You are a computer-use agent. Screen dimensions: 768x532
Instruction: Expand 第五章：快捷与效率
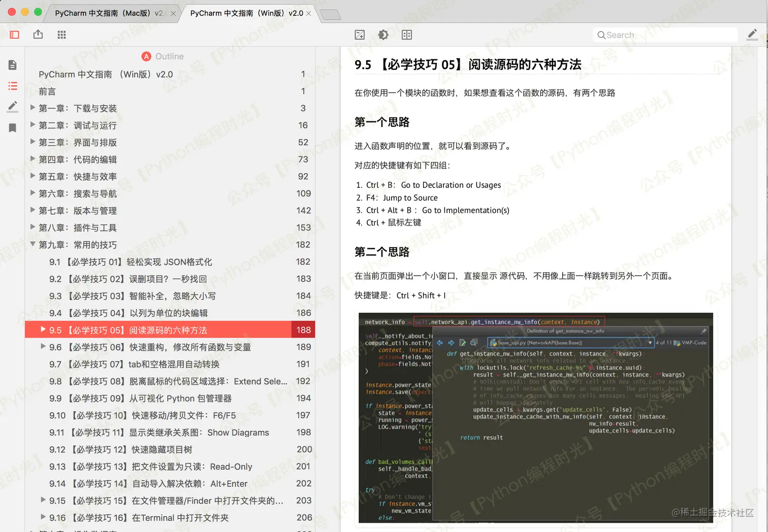pyautogui.click(x=33, y=176)
